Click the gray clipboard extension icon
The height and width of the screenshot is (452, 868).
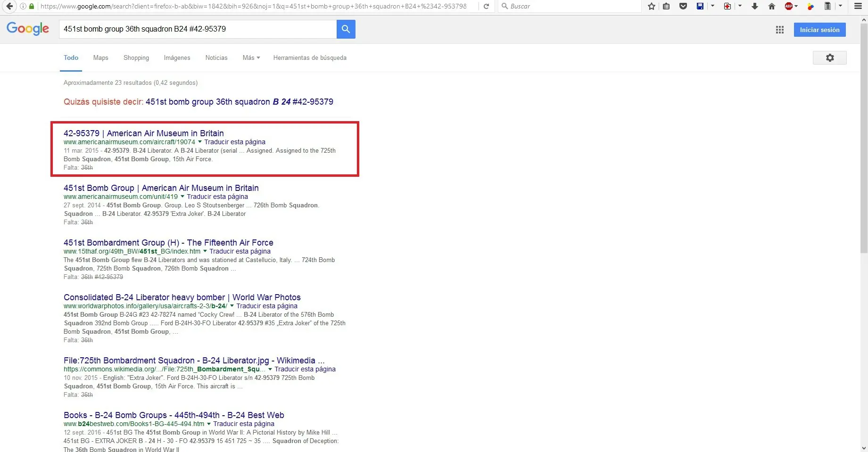click(x=827, y=6)
